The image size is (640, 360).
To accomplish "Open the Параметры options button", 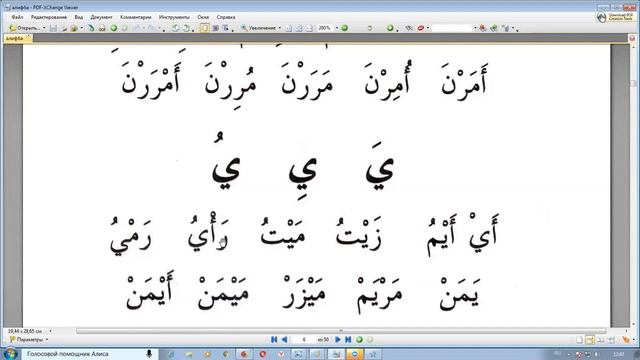I will coord(29,340).
